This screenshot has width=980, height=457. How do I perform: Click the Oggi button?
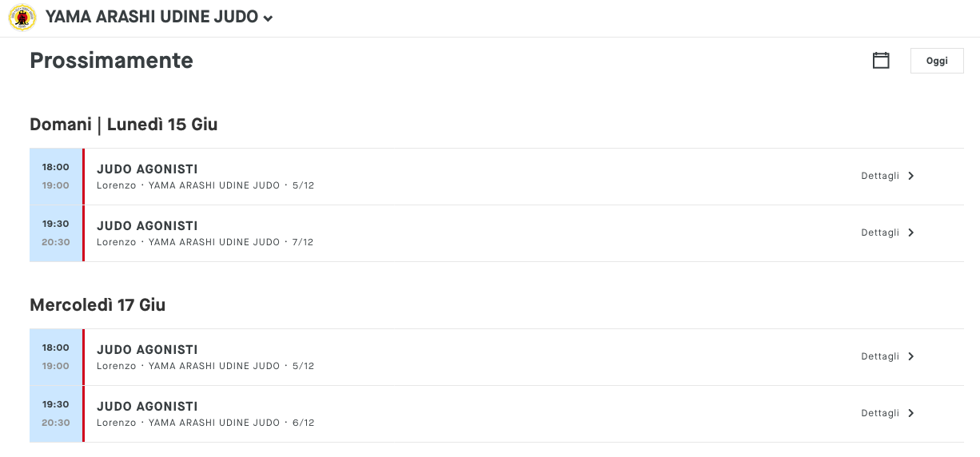tap(937, 61)
